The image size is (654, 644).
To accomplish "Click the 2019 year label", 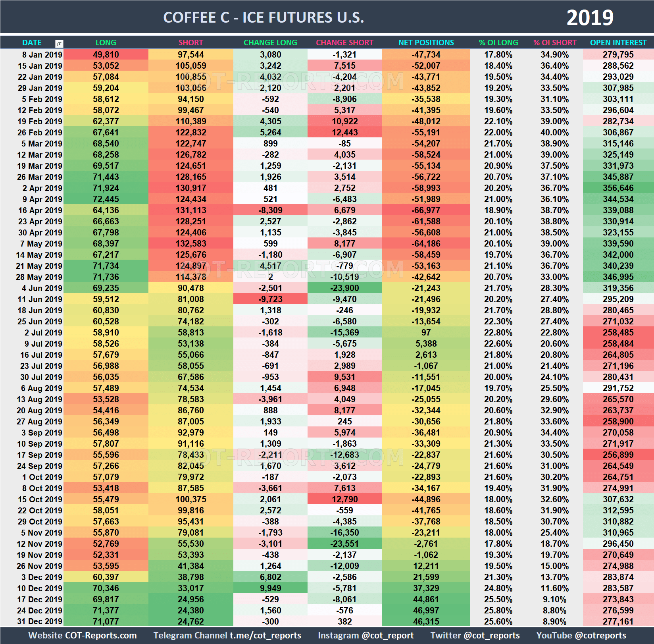I will point(590,17).
